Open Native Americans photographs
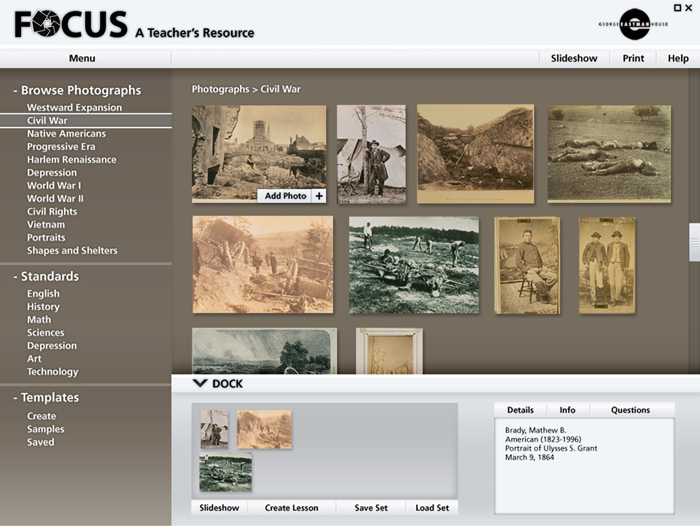Screen dimensions: 700x526 [x=67, y=134]
